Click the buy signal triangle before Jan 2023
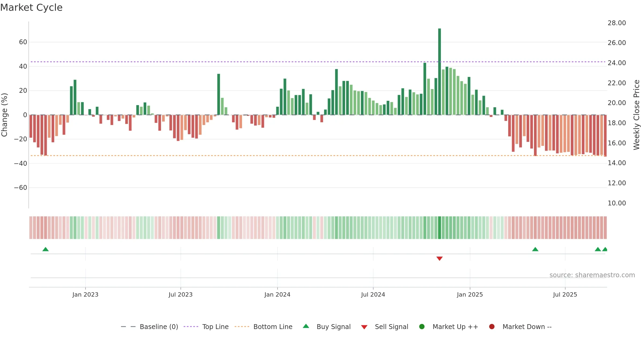644x362 pixels. click(46, 249)
